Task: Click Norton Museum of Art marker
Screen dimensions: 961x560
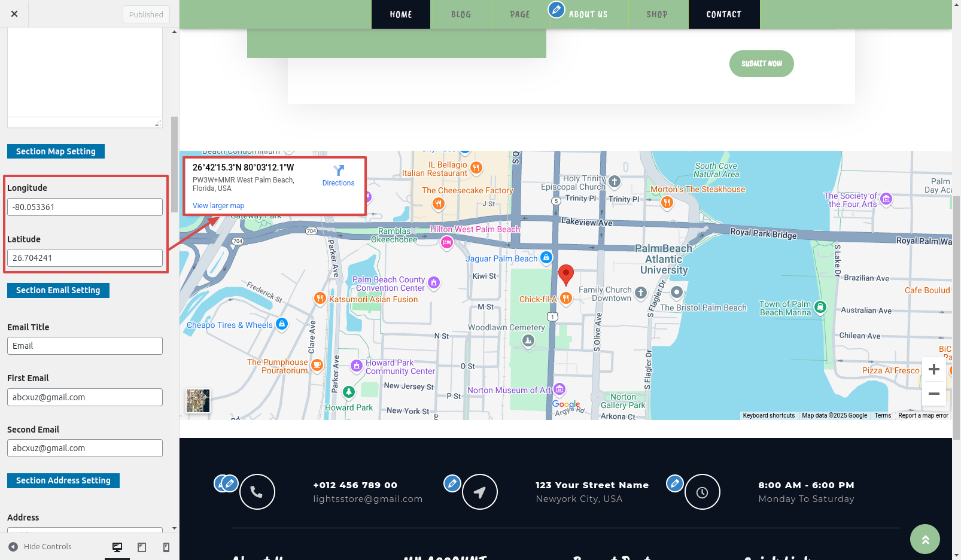Action: [559, 389]
